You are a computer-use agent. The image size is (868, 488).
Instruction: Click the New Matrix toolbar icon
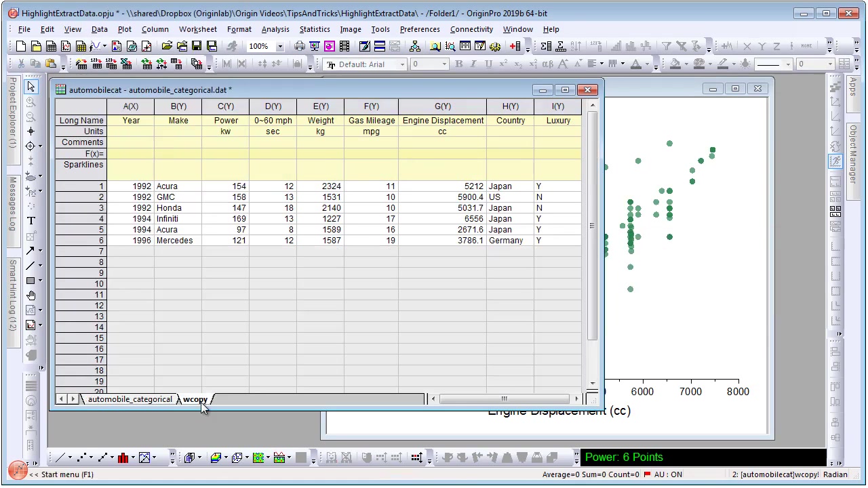click(81, 46)
